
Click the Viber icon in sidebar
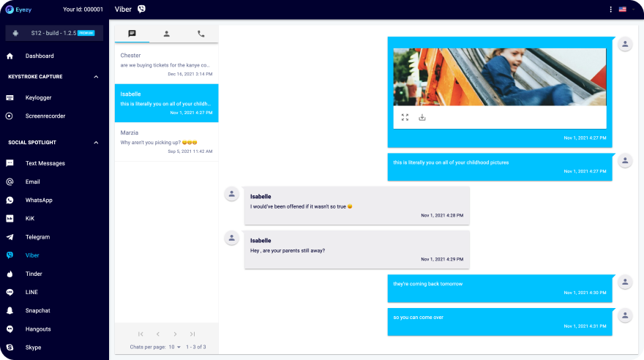click(x=10, y=255)
